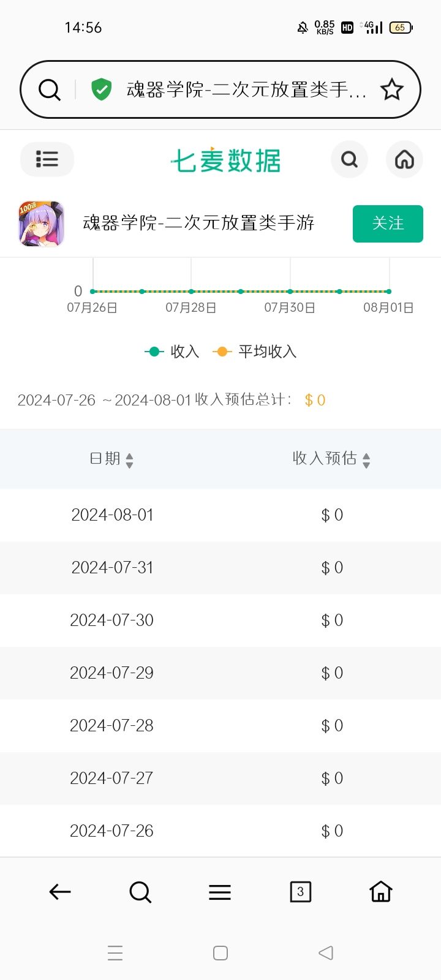Sort table by 收入预估 column arrows
The height and width of the screenshot is (980, 441).
pos(366,461)
